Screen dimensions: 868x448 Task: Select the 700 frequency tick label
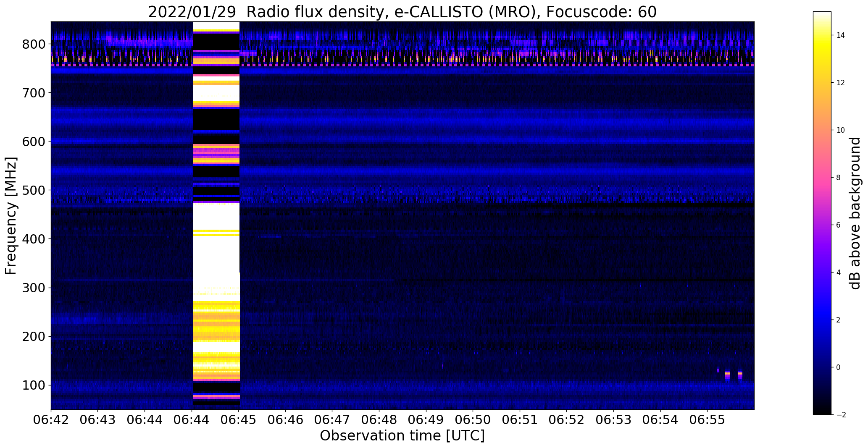(x=34, y=93)
